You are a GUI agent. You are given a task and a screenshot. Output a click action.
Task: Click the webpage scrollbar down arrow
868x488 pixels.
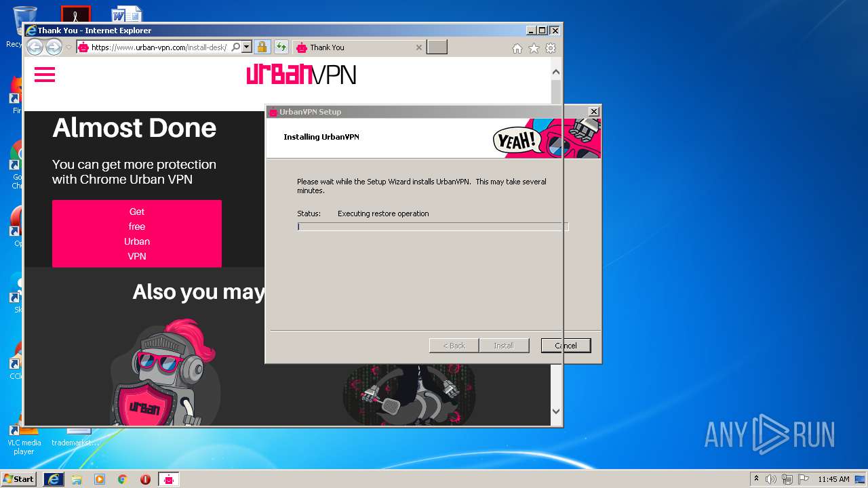[556, 411]
